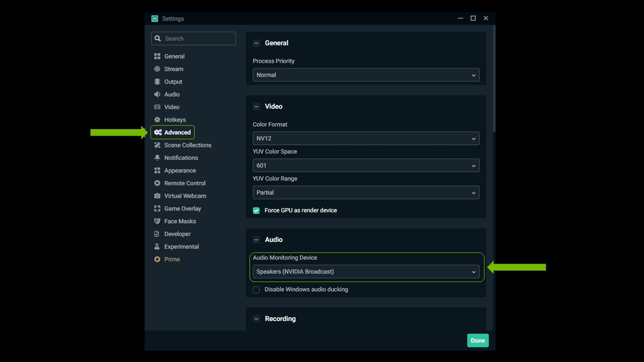
Task: Uncheck Force GPU as render device
Action: point(256,210)
